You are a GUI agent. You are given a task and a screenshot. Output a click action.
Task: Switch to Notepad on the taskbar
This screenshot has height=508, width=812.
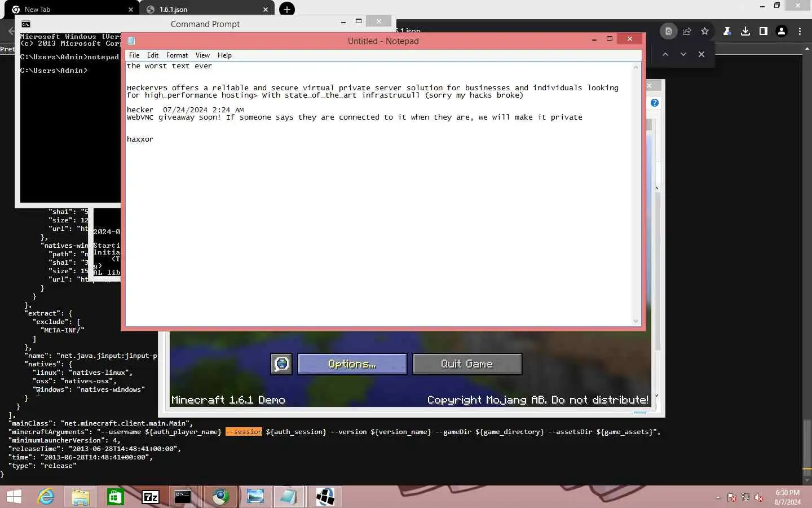click(288, 497)
